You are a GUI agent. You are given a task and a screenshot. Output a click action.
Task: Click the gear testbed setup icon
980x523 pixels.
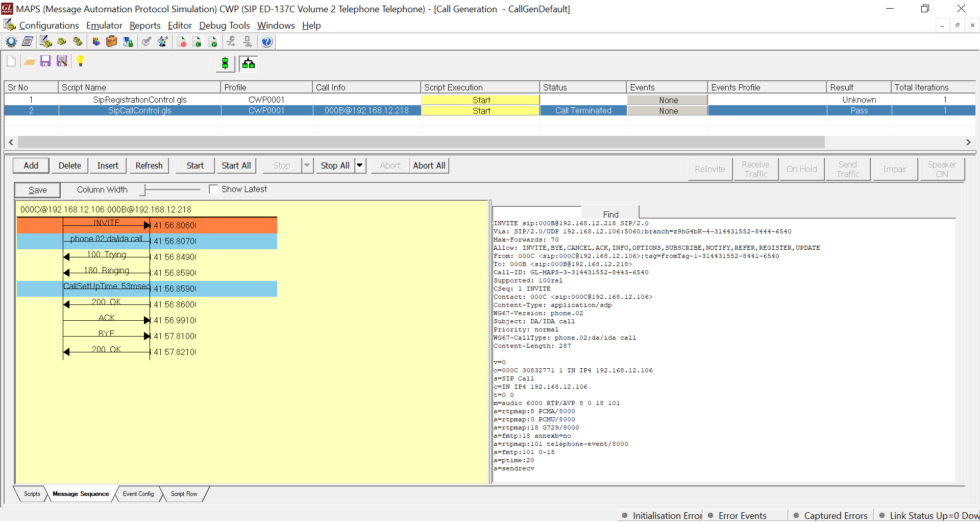[11, 42]
